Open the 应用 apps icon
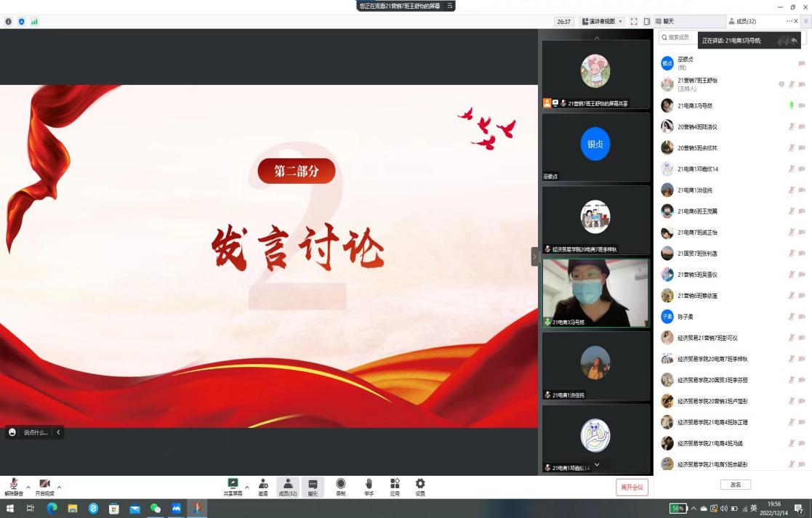 [395, 484]
